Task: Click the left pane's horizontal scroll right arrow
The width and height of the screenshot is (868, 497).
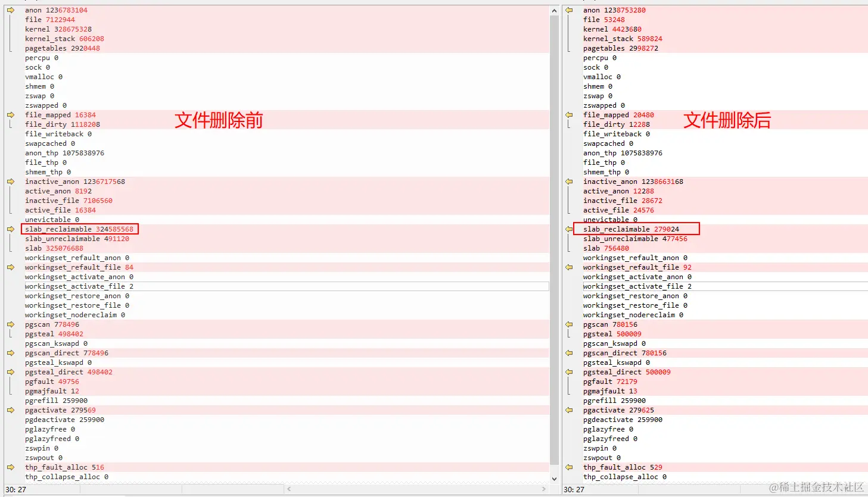Action: tap(544, 489)
